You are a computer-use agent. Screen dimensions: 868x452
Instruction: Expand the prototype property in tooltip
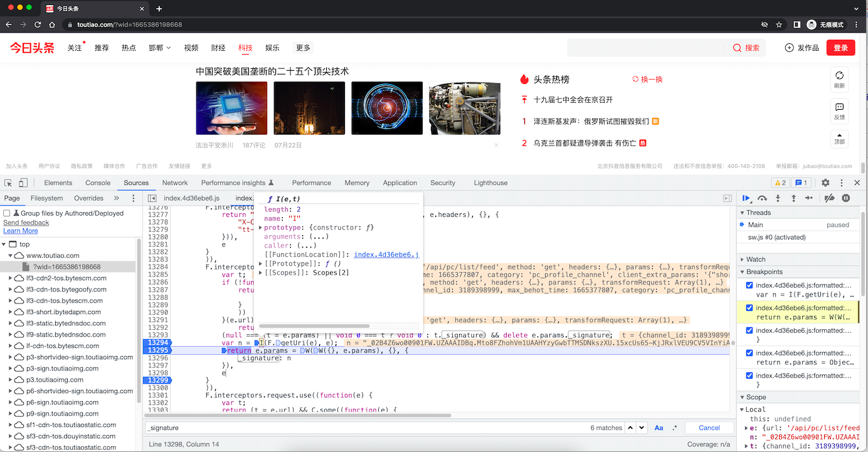[x=261, y=228]
